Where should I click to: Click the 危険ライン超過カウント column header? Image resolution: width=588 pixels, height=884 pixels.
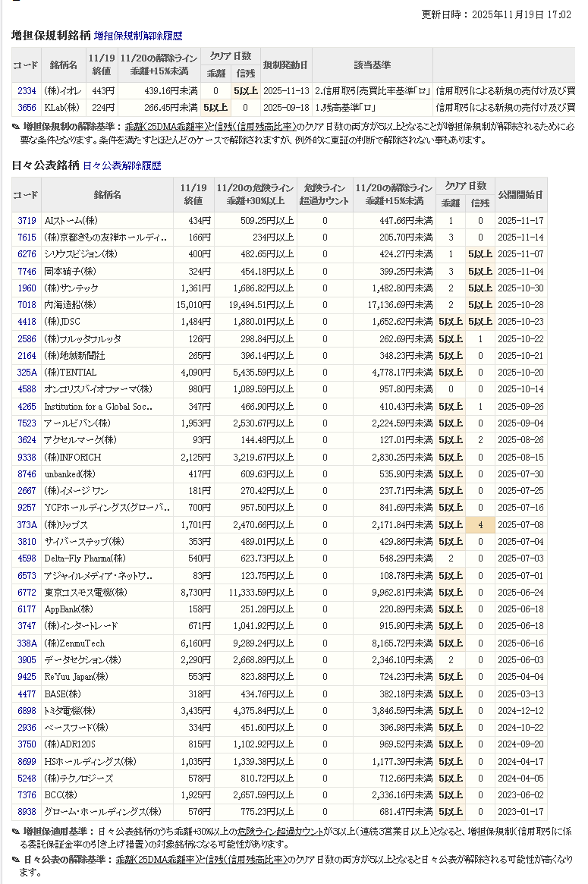tap(325, 195)
